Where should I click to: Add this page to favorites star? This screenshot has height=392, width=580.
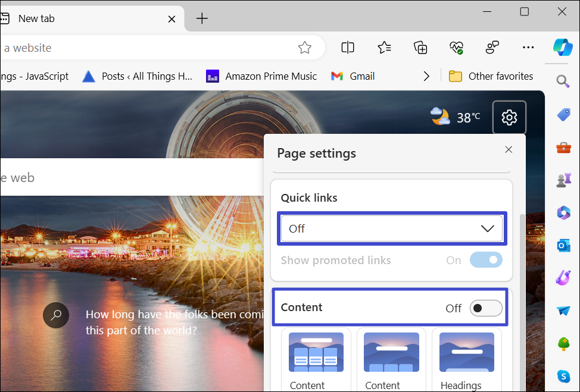305,48
